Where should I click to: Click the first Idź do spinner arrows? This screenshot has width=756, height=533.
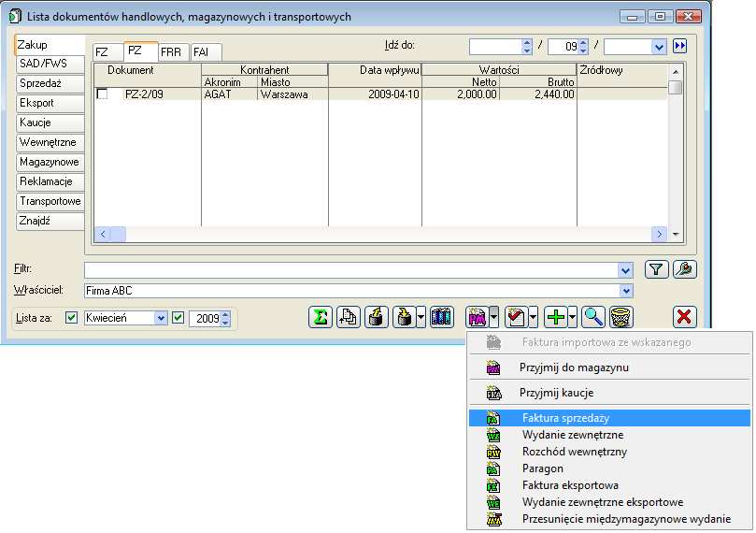click(527, 47)
